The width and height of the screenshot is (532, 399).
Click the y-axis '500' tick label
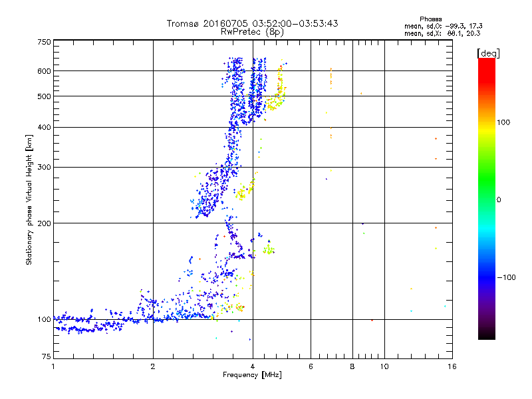click(x=45, y=96)
